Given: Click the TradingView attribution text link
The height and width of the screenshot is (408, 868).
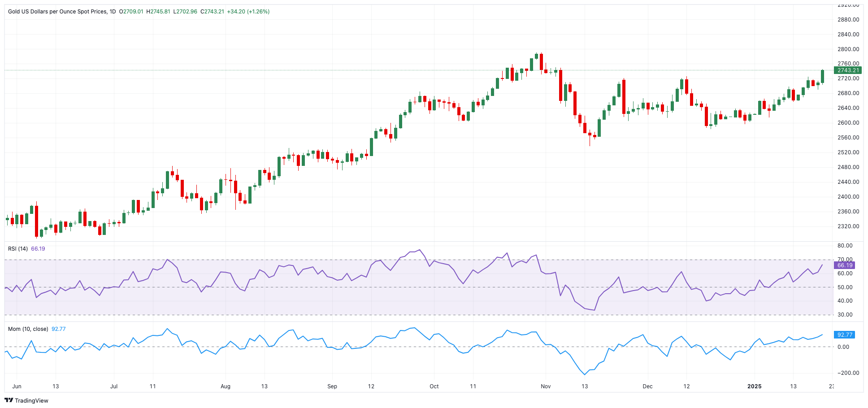Looking at the screenshot, I should pyautogui.click(x=32, y=401).
